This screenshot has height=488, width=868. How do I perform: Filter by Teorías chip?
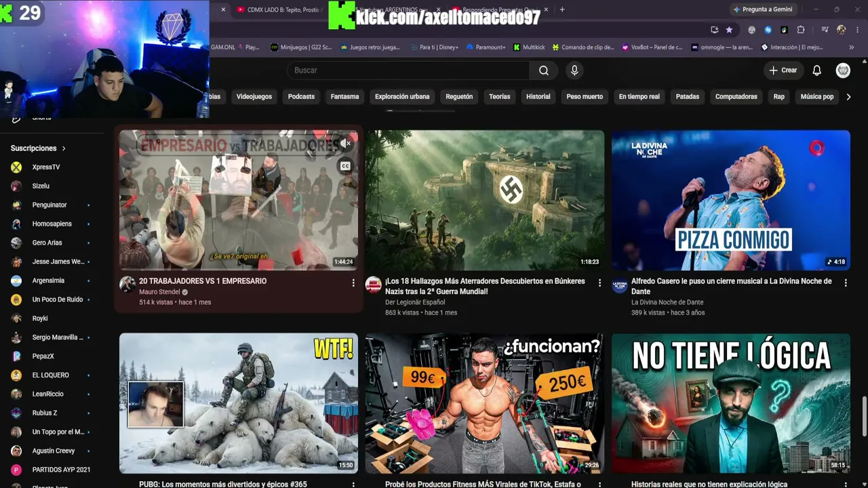(500, 97)
